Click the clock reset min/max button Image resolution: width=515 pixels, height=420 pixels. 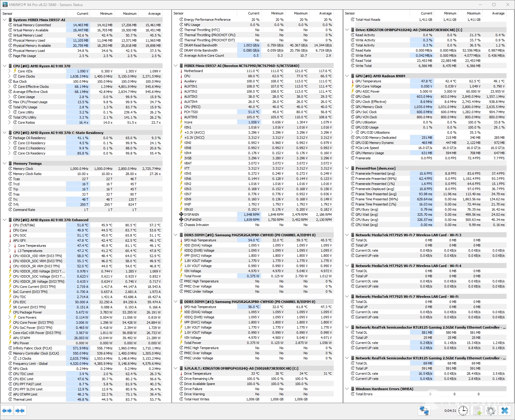point(463,411)
